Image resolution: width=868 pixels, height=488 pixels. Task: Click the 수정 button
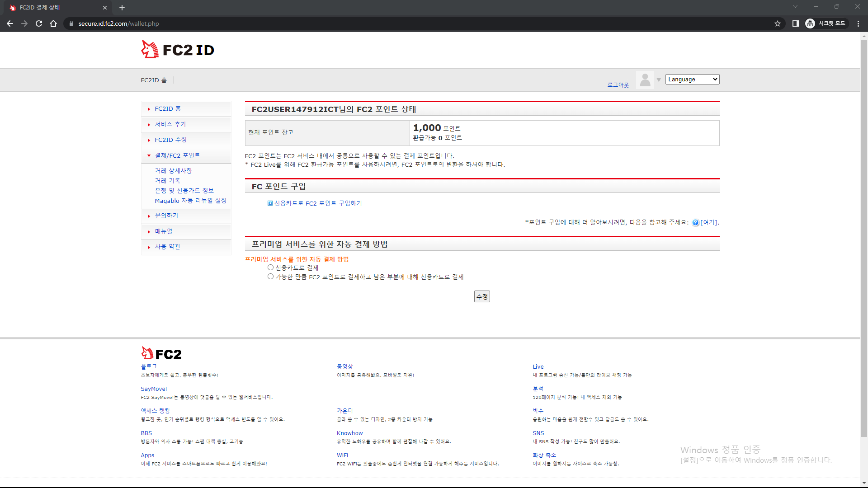482,296
